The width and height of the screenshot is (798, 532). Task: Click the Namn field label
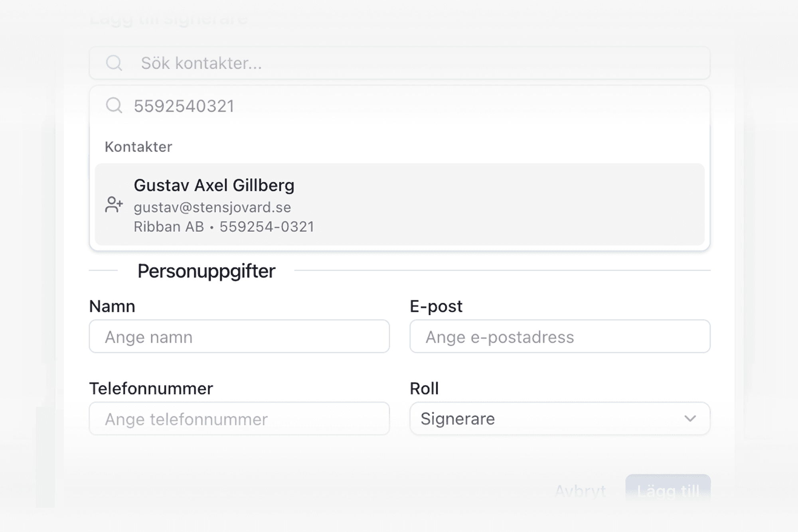coord(112,306)
